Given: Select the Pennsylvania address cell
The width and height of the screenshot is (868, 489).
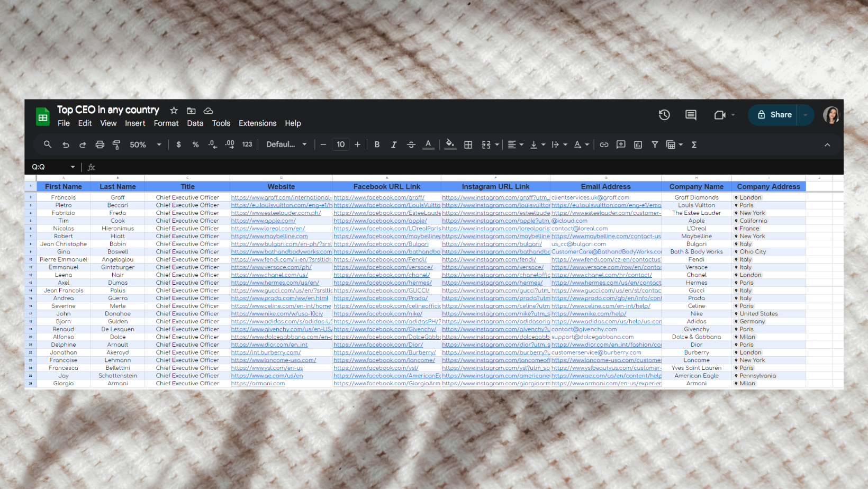Looking at the screenshot, I should (x=768, y=376).
